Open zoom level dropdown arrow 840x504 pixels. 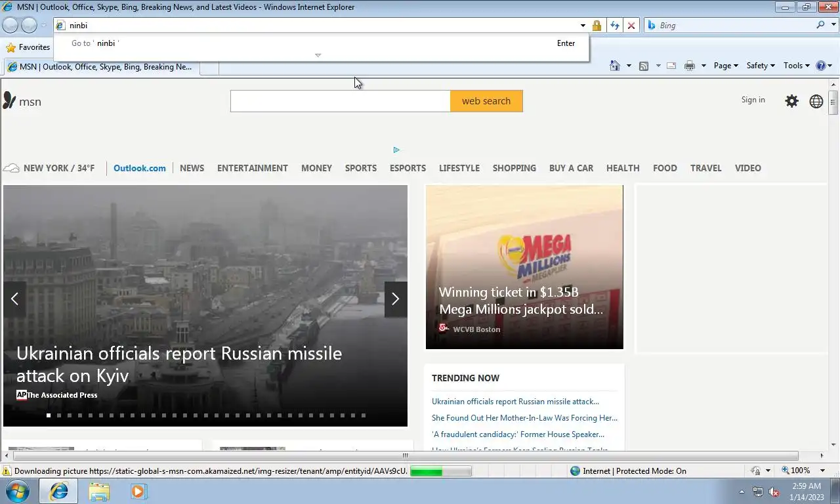[x=823, y=471]
